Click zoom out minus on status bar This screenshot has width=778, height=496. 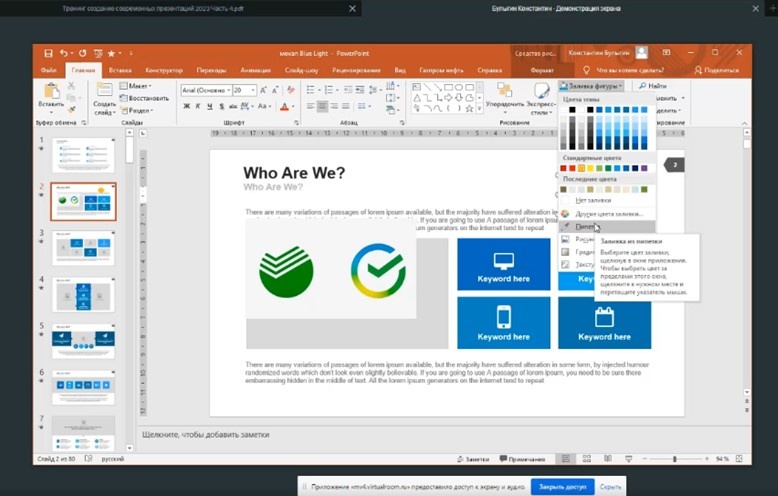tap(645, 459)
